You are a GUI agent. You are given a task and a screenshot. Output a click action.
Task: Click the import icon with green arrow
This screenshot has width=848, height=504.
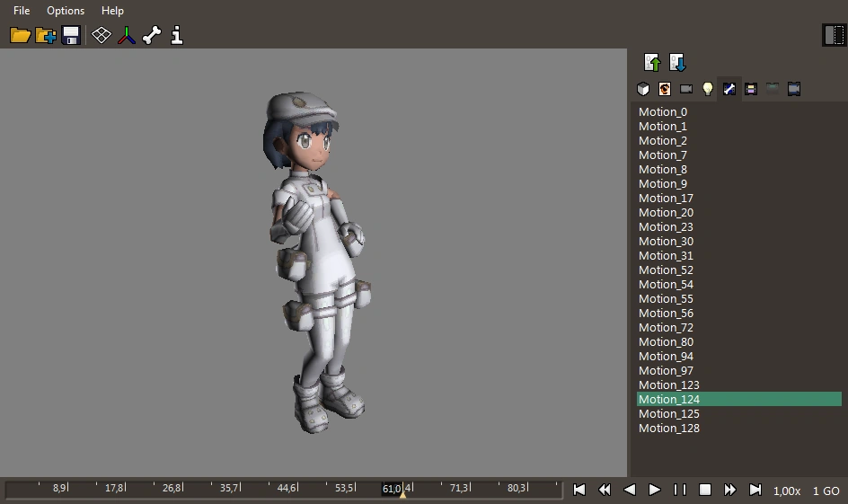tap(653, 63)
